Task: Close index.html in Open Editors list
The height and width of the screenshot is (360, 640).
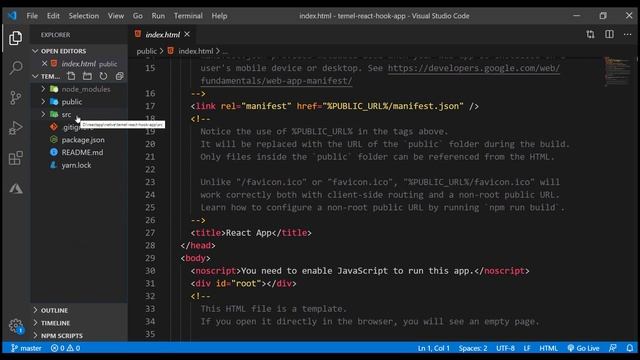Action: pyautogui.click(x=44, y=64)
